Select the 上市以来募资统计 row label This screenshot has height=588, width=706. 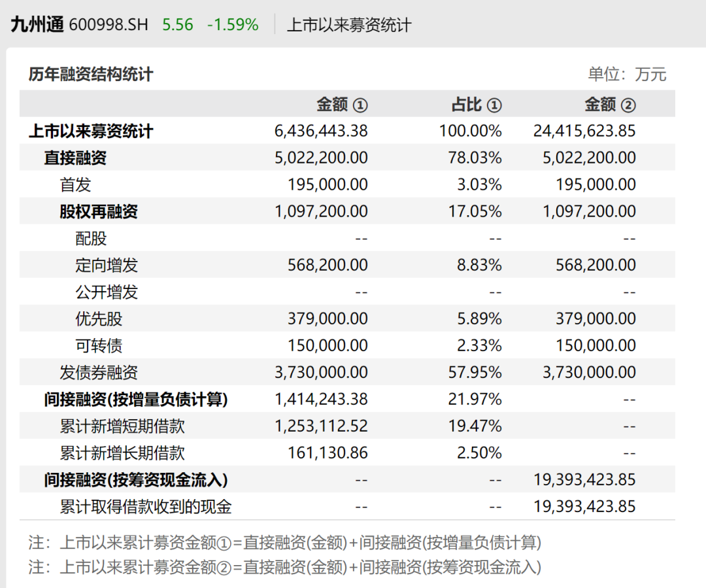click(91, 131)
